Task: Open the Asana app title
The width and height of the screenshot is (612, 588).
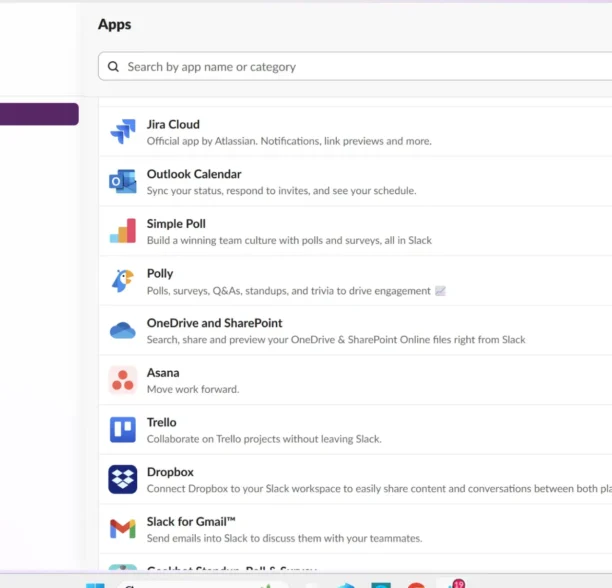Action: coord(163,373)
